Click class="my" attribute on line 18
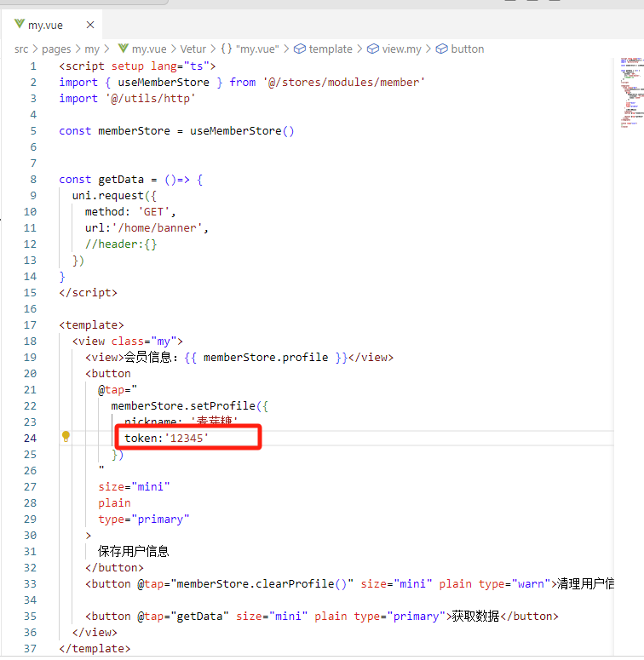 tap(143, 341)
